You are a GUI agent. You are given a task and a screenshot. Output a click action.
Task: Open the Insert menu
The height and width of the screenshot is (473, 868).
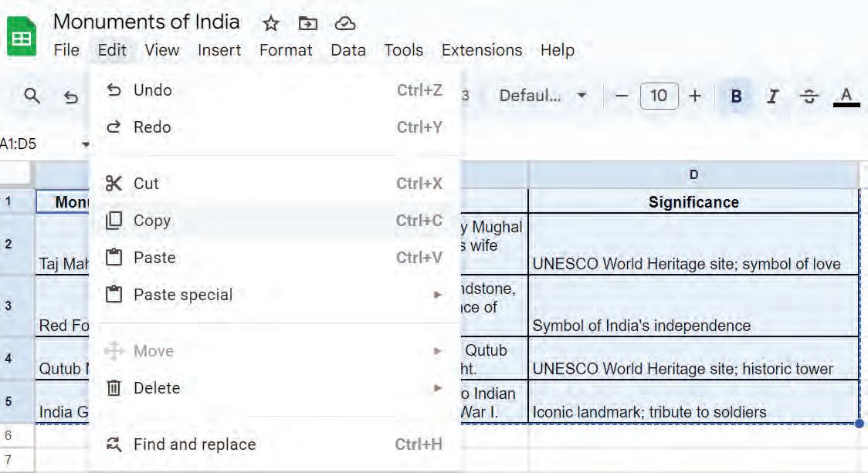(219, 50)
